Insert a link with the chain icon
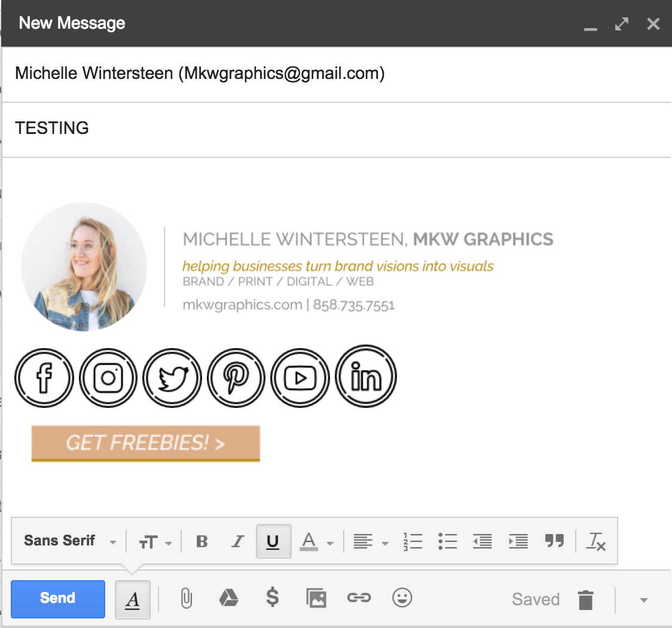Viewport: 672px width, 628px height. (x=359, y=597)
